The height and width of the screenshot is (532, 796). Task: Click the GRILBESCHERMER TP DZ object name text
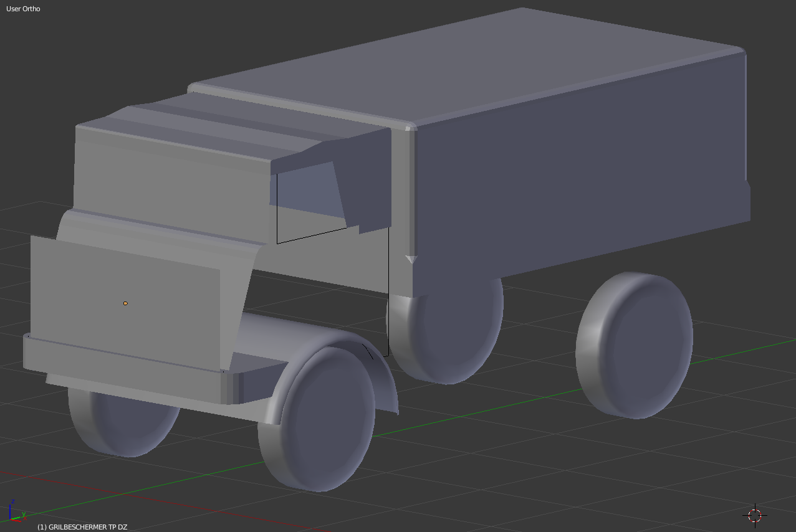82,527
